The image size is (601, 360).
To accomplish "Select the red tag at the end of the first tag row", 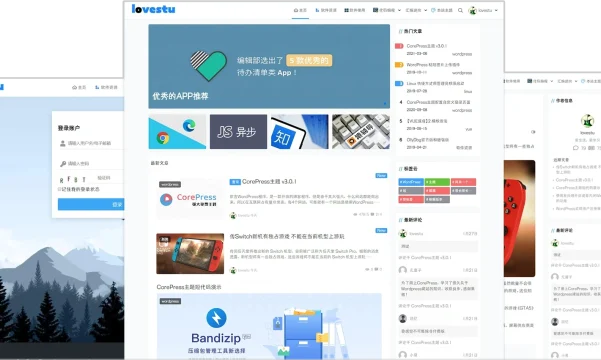I will pos(463,182).
